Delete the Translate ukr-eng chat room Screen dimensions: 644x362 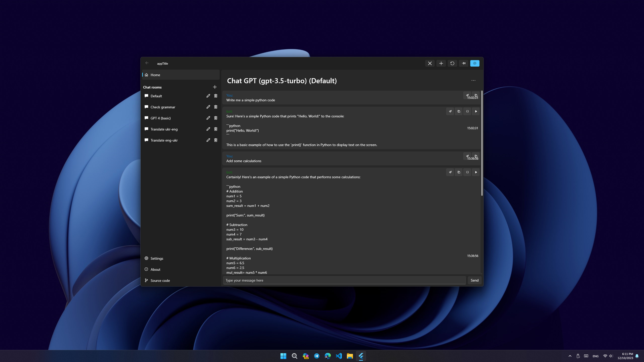tap(216, 129)
